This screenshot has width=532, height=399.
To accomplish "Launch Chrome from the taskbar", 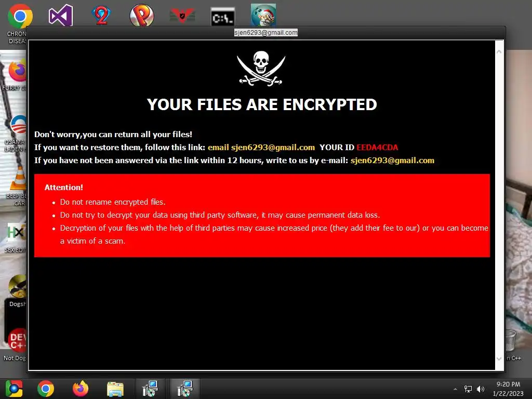I will [46, 389].
